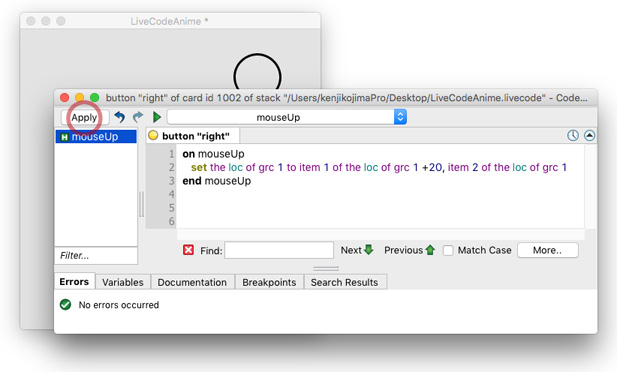
Task: Show the Breakpoints tab
Action: click(269, 282)
